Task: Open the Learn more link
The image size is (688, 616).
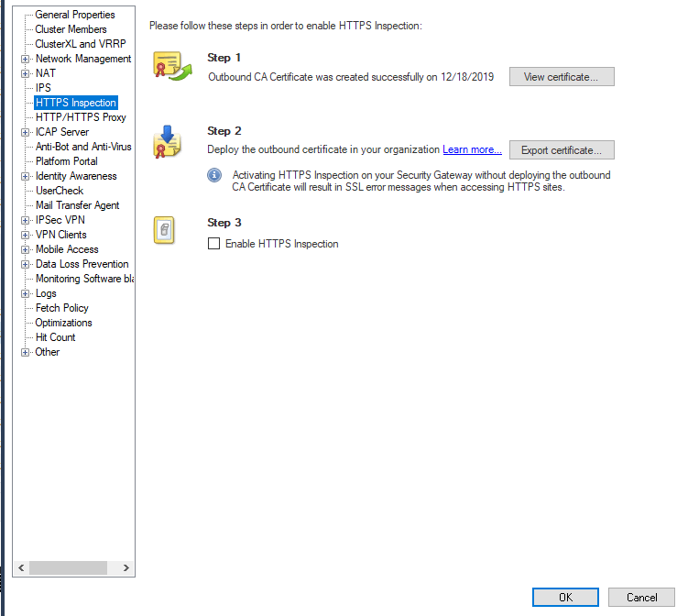Action: coord(472,149)
